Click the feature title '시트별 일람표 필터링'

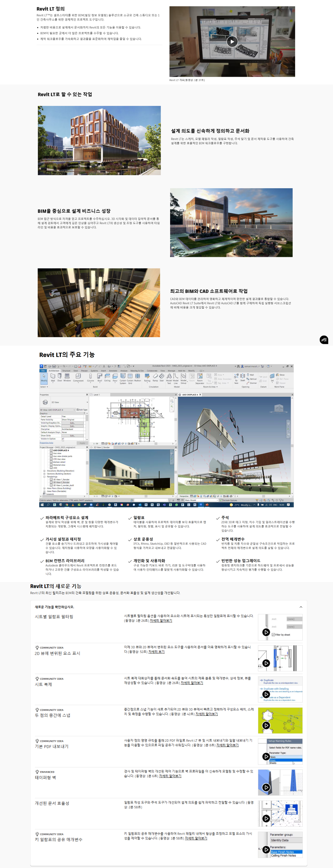pos(54,616)
